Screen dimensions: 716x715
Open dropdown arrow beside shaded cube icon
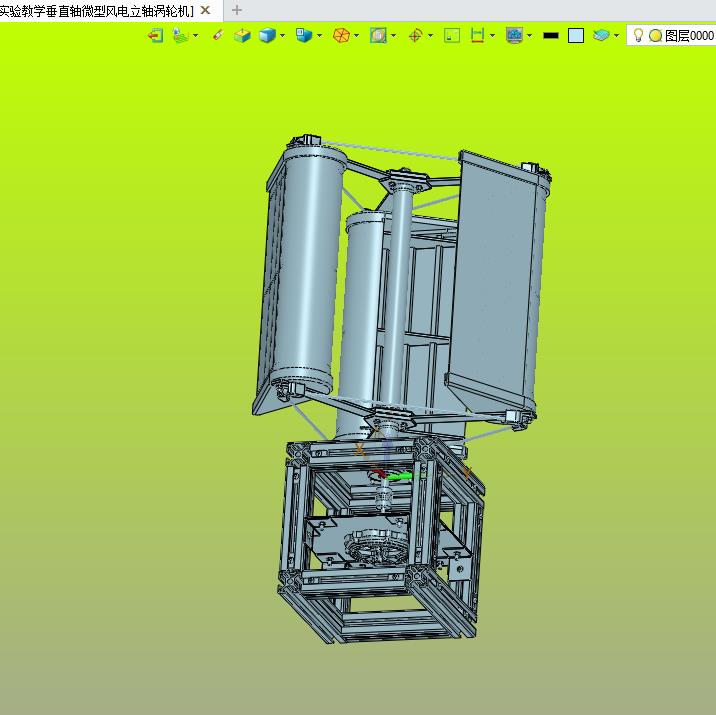283,35
